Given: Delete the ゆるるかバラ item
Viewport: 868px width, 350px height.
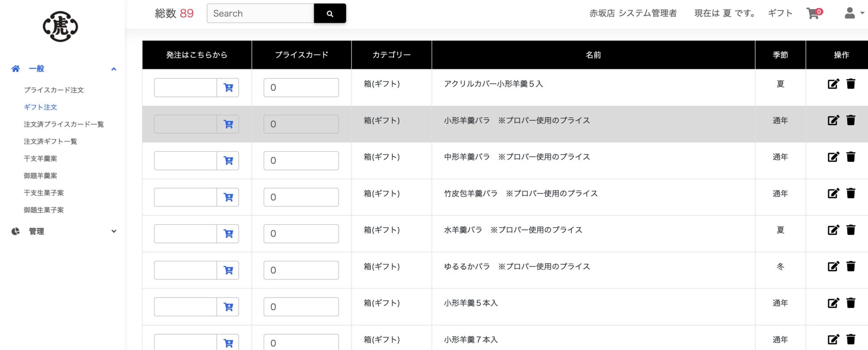Looking at the screenshot, I should point(851,266).
